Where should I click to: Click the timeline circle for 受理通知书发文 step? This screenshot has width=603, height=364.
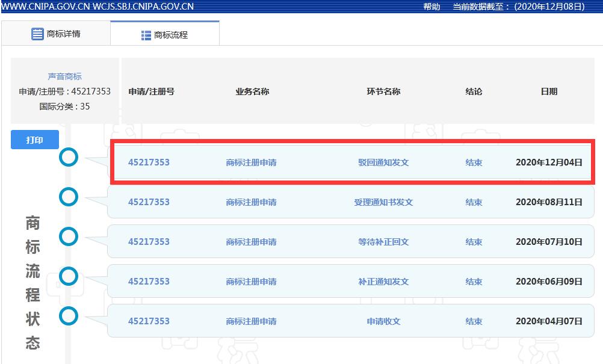pos(69,197)
